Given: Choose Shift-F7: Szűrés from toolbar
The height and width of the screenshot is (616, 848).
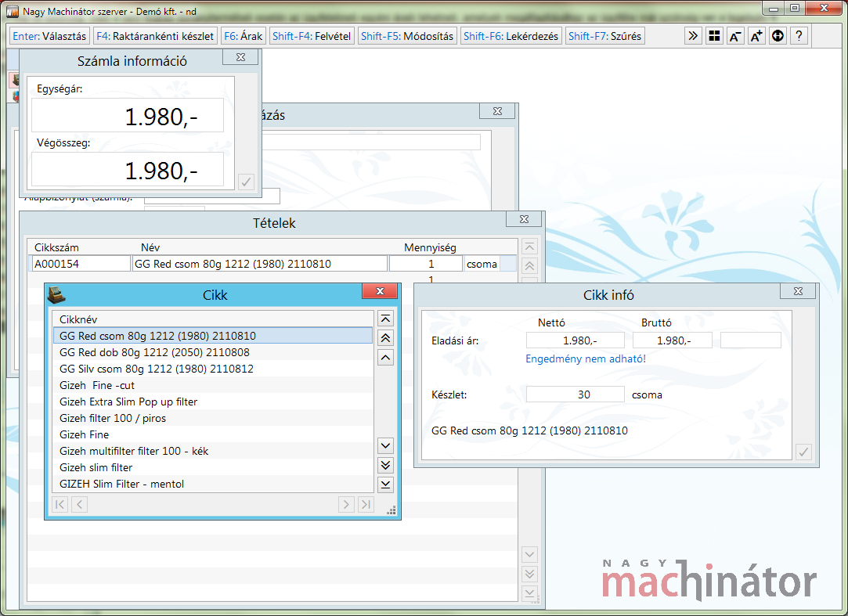Looking at the screenshot, I should (605, 36).
